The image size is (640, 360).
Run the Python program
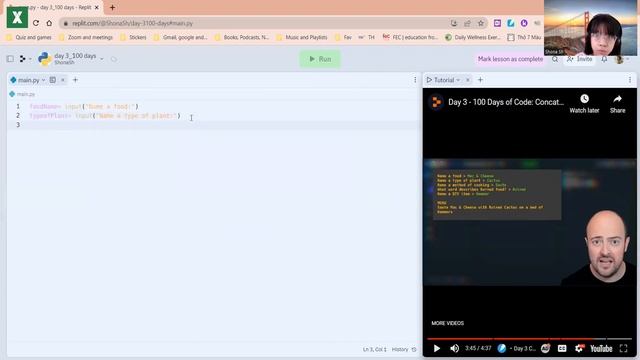pyautogui.click(x=320, y=59)
